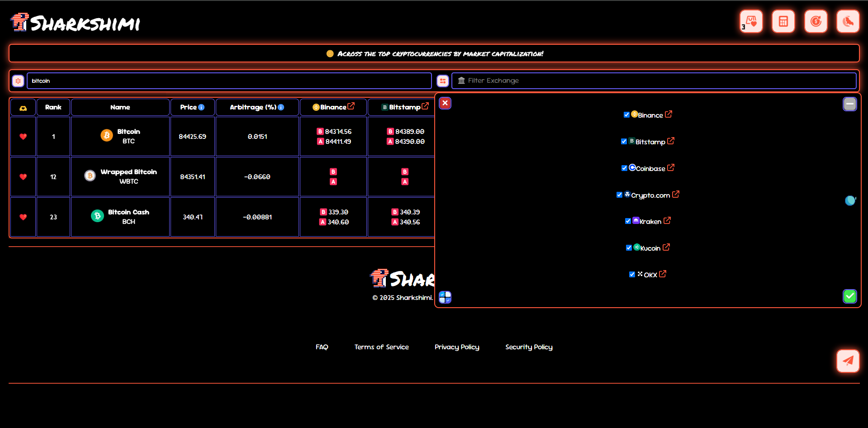Viewport: 868px width, 428px height.
Task: Uncheck the Coinbase exchange checkbox
Action: [x=624, y=167]
